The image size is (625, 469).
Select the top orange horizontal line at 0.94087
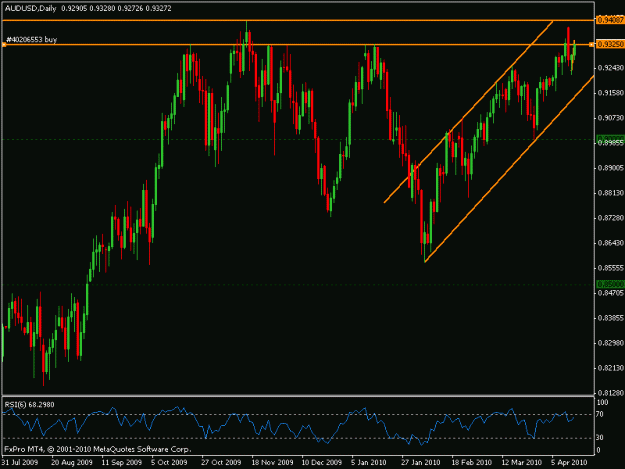tap(298, 20)
